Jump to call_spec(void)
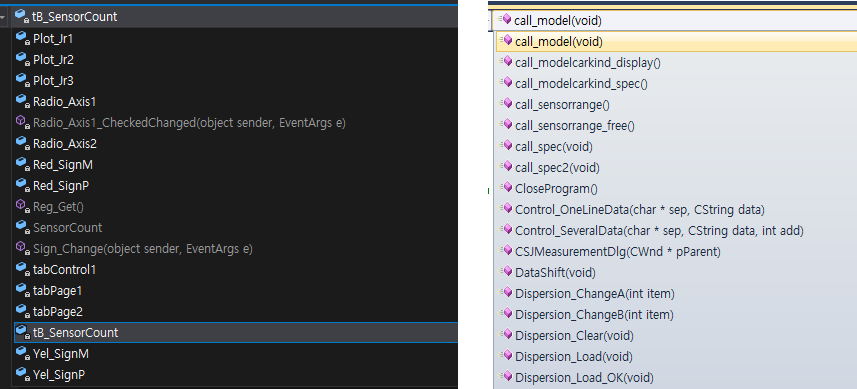Screen dimensions: 857x389 point(554,146)
